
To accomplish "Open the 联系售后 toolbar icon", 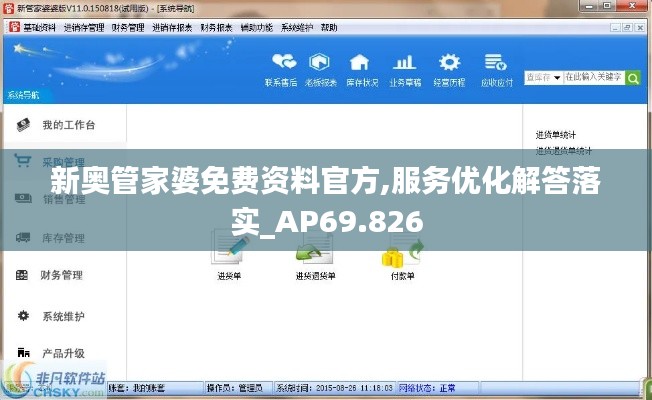I will point(282,70).
